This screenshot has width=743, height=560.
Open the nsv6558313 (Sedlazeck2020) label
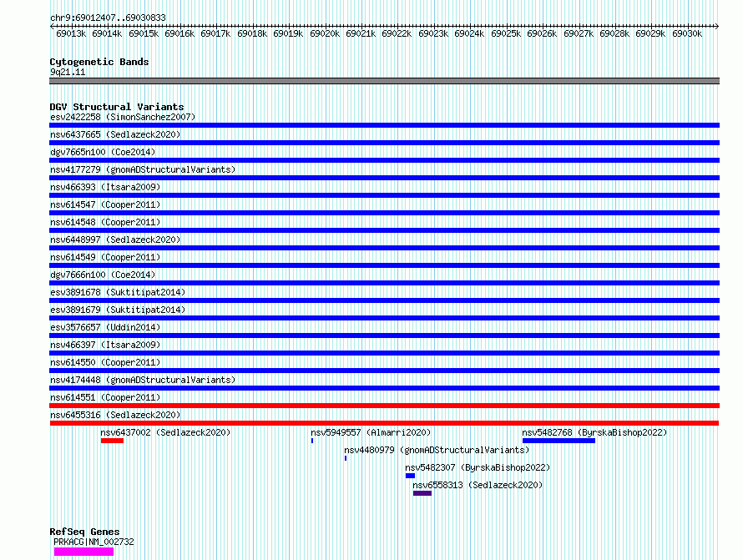(x=478, y=485)
